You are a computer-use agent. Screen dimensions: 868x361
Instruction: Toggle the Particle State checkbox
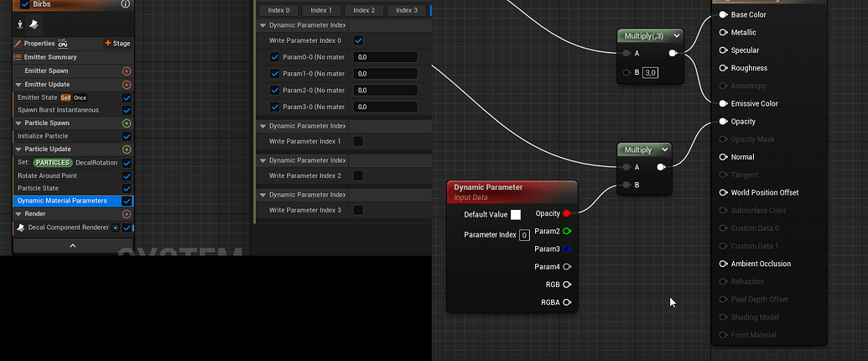click(x=127, y=189)
